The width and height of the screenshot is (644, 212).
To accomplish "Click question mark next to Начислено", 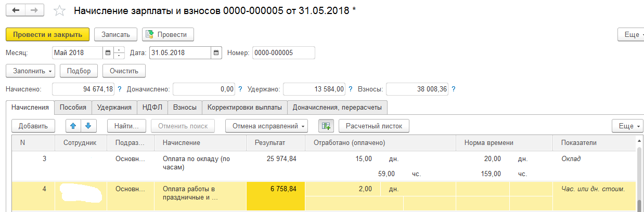I will 120,89.
